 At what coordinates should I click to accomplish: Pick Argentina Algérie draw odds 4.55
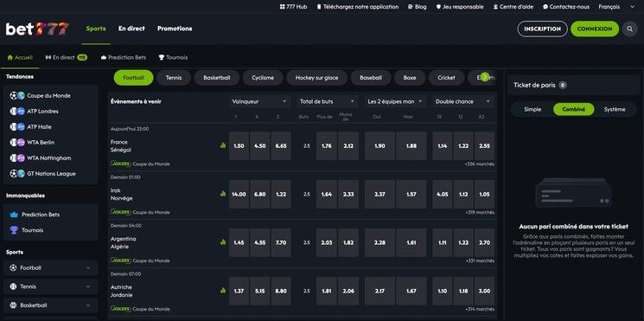tap(260, 242)
